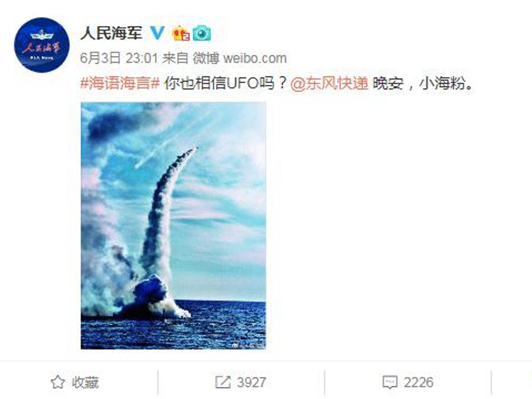Click the star favorite icon

(58, 382)
